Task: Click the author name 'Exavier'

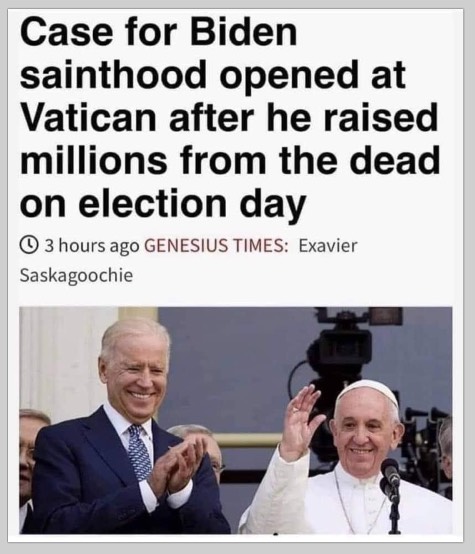Action: point(328,246)
